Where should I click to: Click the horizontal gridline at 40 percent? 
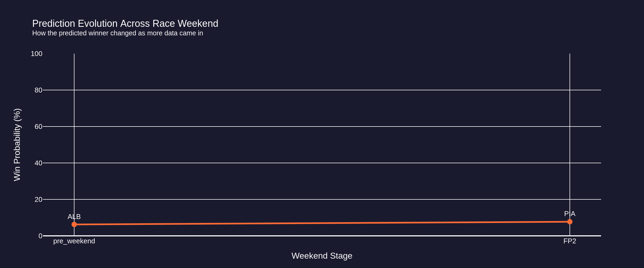point(322,163)
